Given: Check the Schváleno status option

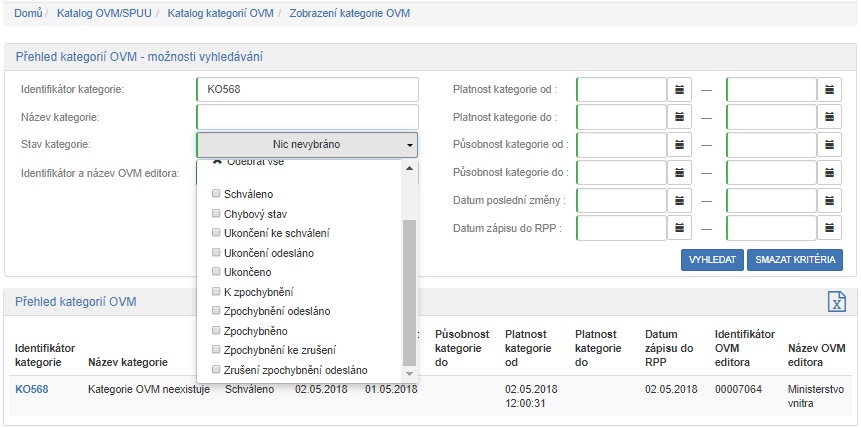Looking at the screenshot, I should click(217, 194).
